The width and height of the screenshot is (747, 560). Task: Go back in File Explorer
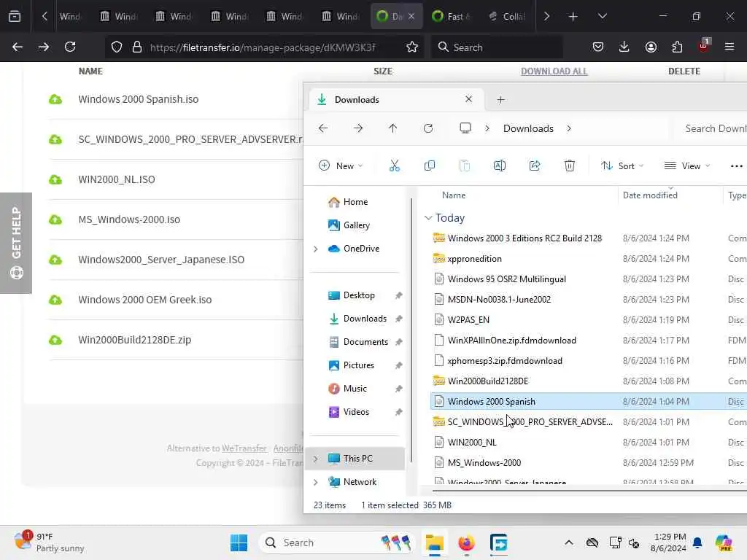[x=323, y=128]
